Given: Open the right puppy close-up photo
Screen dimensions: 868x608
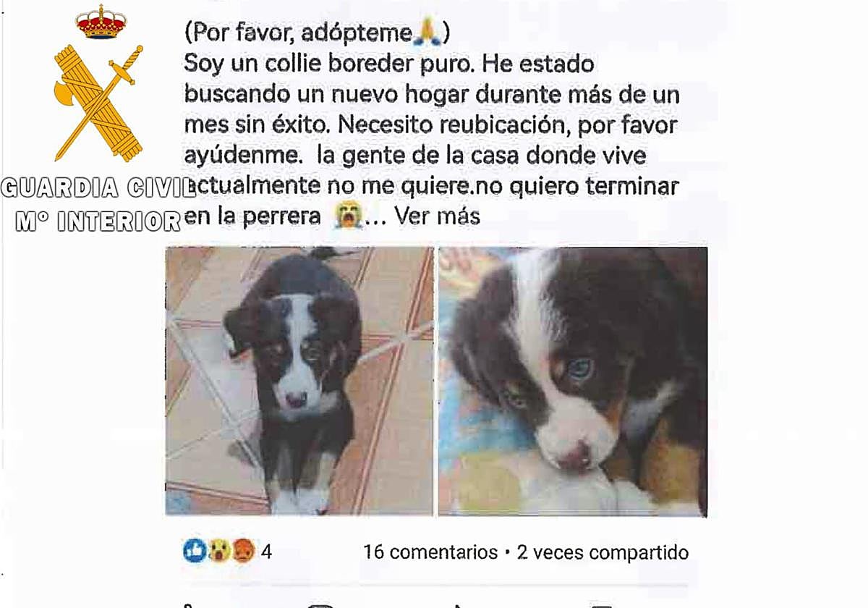Looking at the screenshot, I should pyautogui.click(x=573, y=381).
